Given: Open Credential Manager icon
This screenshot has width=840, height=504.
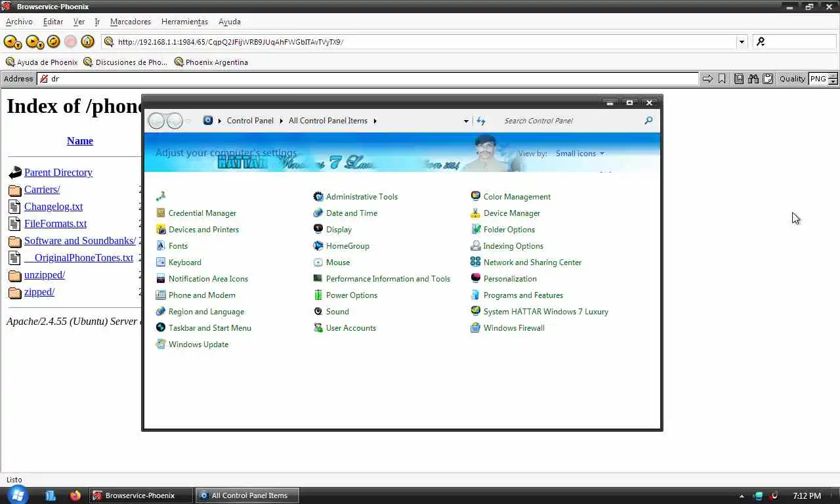Looking at the screenshot, I should pyautogui.click(x=161, y=213).
